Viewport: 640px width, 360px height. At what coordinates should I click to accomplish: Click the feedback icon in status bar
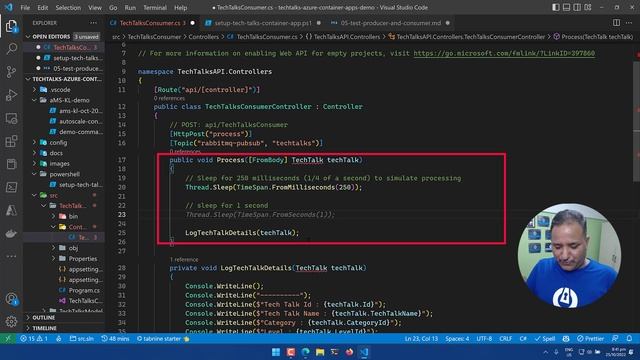(615, 338)
